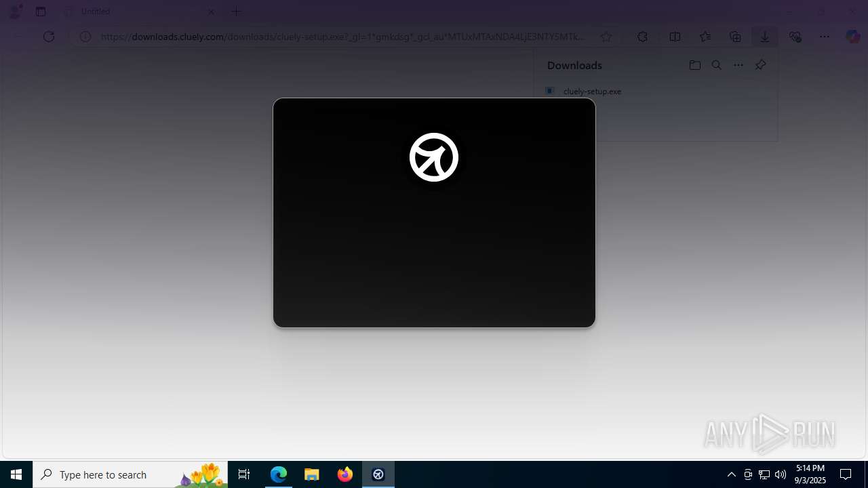Open the notification center icon
The height and width of the screenshot is (488, 868).
846,474
